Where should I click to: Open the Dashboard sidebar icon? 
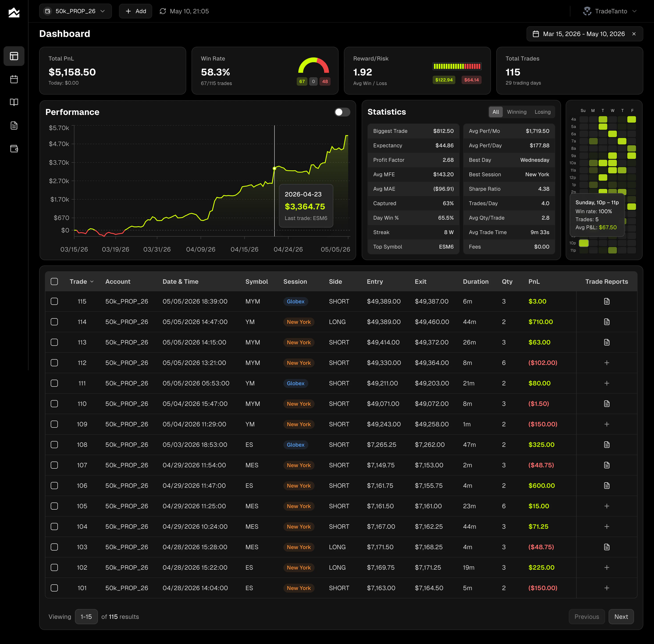[x=14, y=56]
